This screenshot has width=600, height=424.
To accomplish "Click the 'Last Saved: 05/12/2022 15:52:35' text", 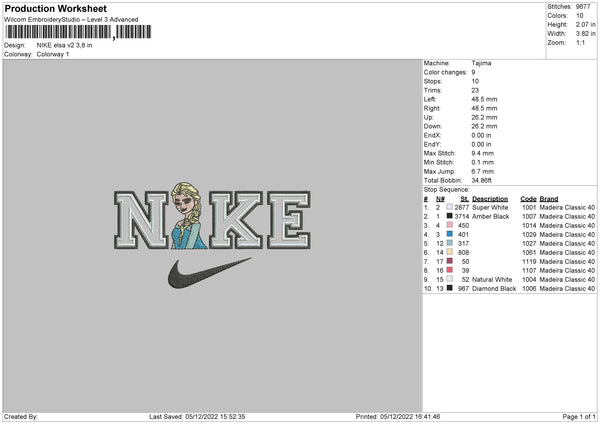I will (x=197, y=416).
